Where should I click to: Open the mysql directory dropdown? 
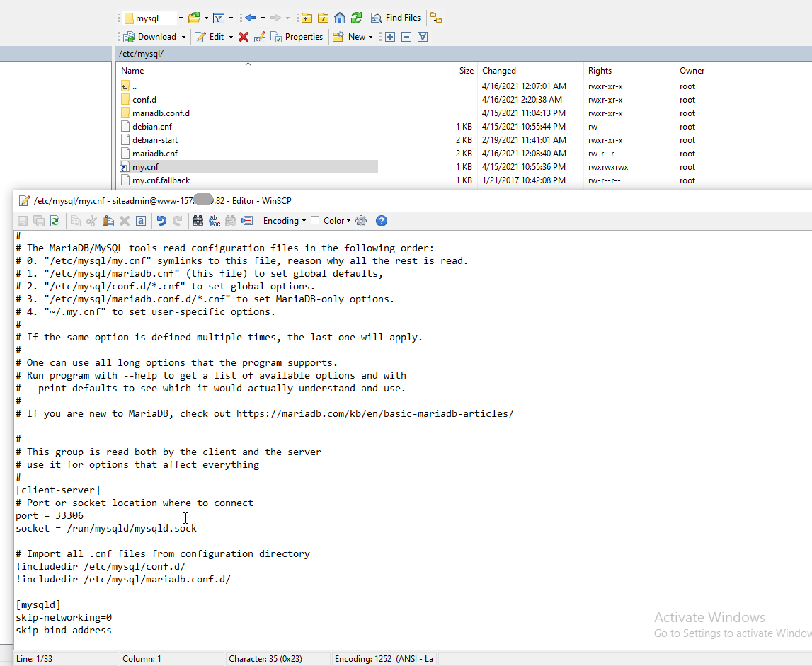tap(181, 18)
